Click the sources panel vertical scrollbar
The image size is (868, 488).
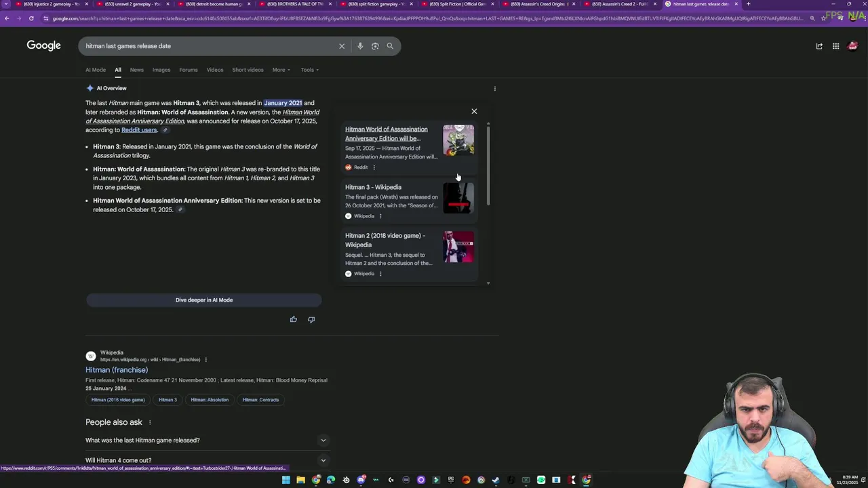[488, 165]
